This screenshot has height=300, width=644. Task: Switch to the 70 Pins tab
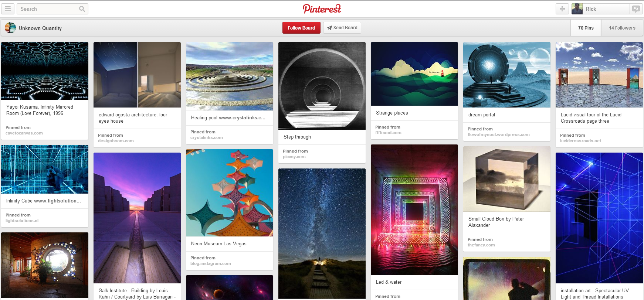coord(586,28)
